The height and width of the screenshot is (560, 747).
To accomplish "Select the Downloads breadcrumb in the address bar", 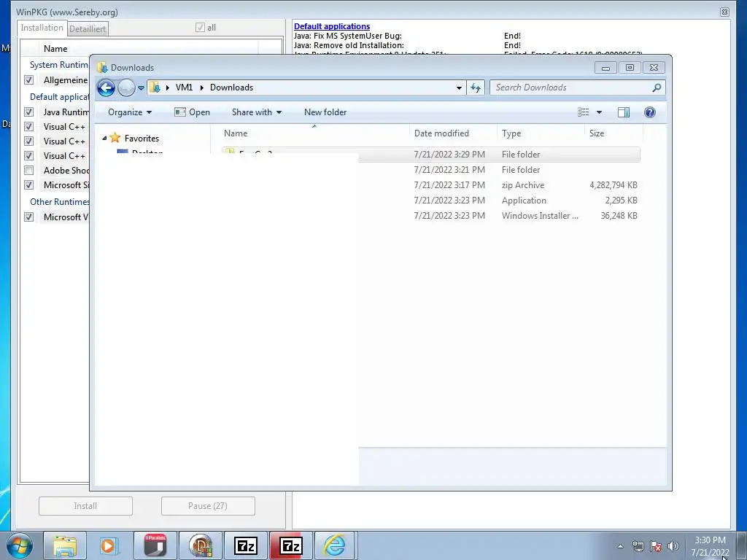I will 231,87.
